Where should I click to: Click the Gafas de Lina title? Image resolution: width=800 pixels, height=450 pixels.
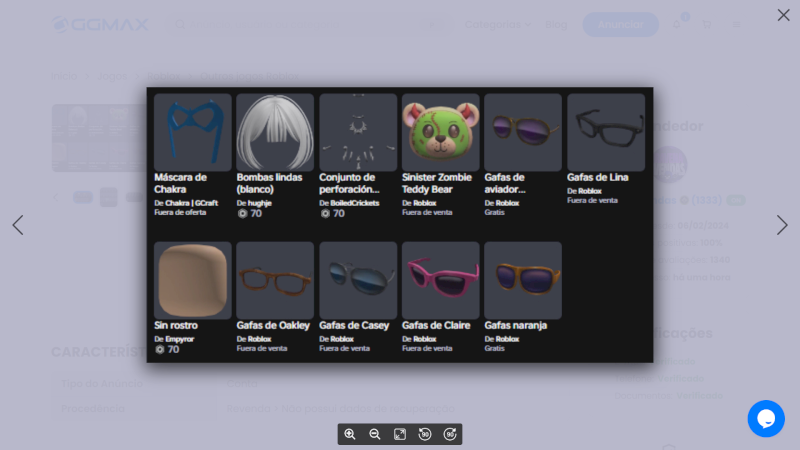click(x=597, y=178)
